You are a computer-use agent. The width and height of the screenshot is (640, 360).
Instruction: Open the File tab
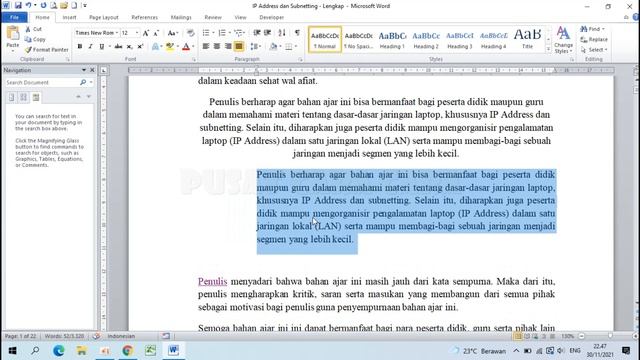[x=14, y=18]
